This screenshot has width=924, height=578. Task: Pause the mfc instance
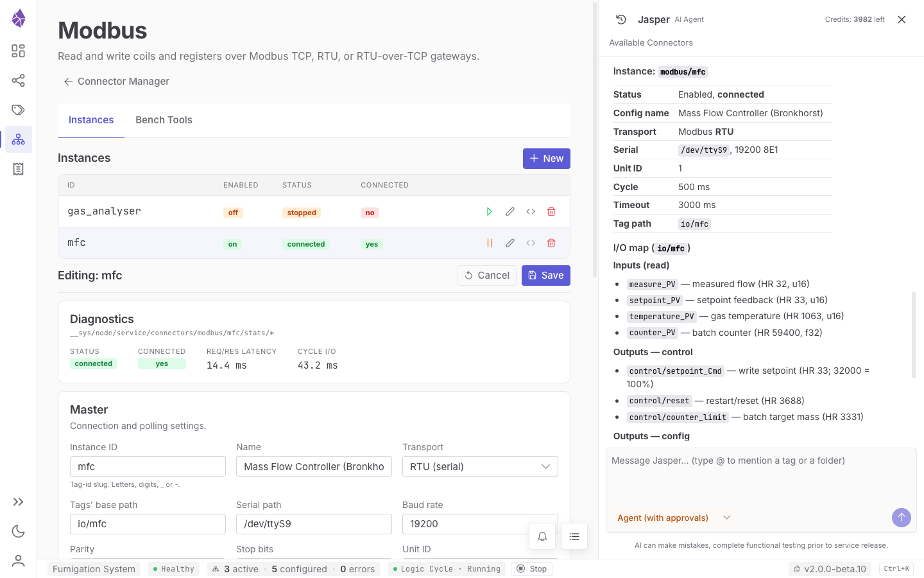490,243
